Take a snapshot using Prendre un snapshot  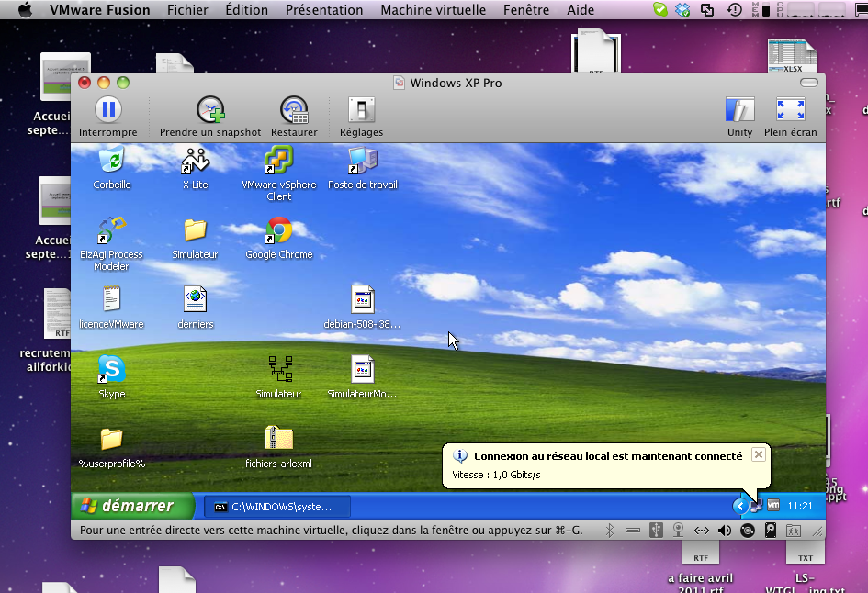(x=209, y=110)
